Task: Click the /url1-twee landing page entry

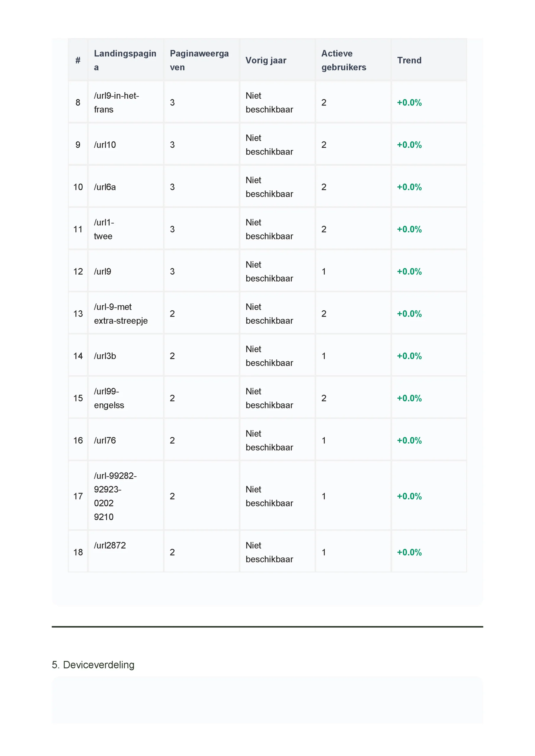Action: pyautogui.click(x=104, y=229)
